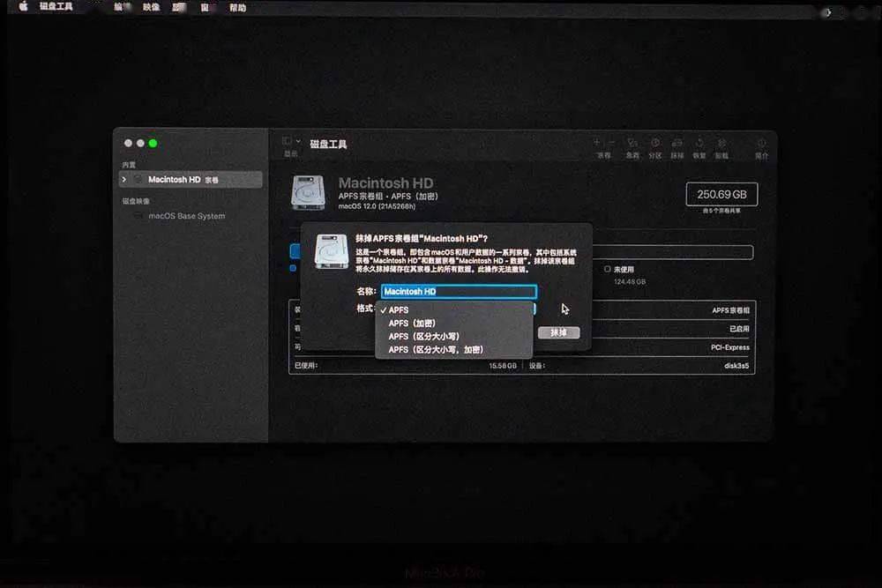Image resolution: width=882 pixels, height=588 pixels.
Task: Click the disk3s5 device value
Action: 736,366
